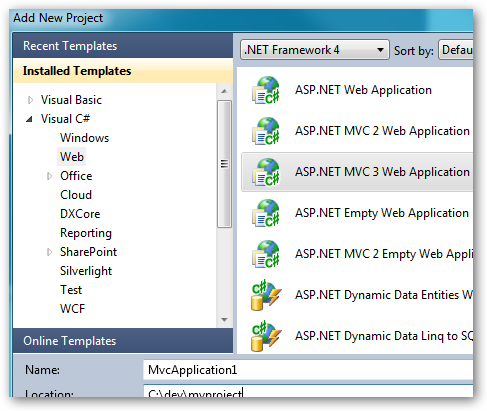Select ASP.NET Dynamic Data Linq to SQL label
Image resolution: width=487 pixels, height=411 pixels.
[384, 336]
